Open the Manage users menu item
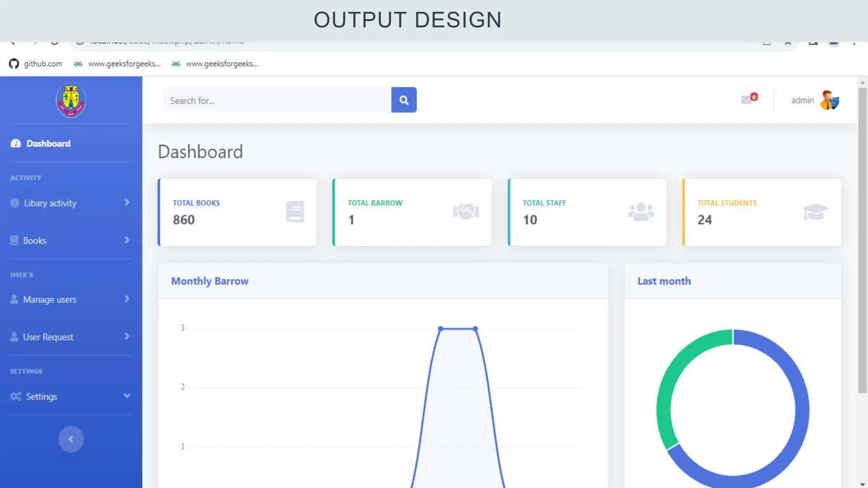The width and height of the screenshot is (868, 488). point(71,299)
